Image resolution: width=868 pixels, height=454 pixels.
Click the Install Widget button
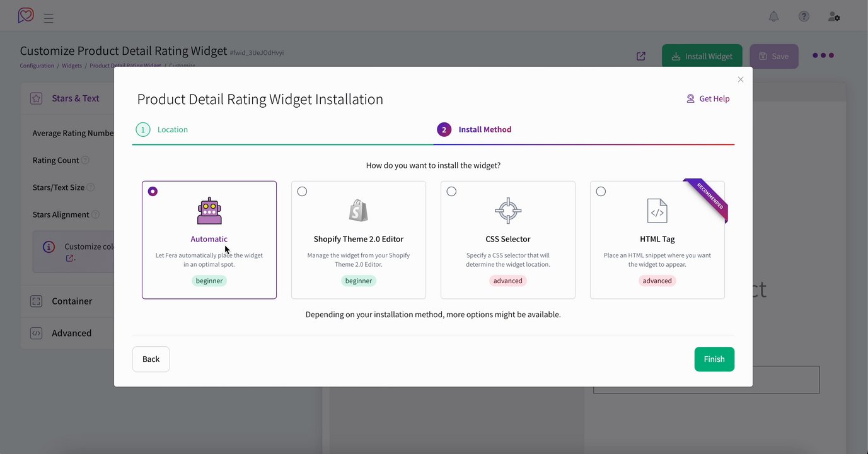pos(702,56)
